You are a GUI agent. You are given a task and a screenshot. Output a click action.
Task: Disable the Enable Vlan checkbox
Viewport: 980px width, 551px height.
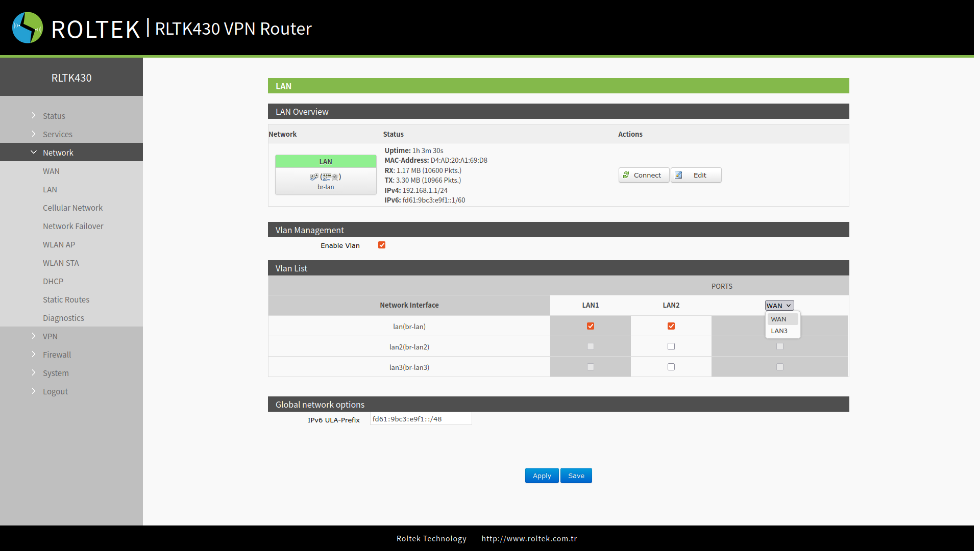[382, 245]
